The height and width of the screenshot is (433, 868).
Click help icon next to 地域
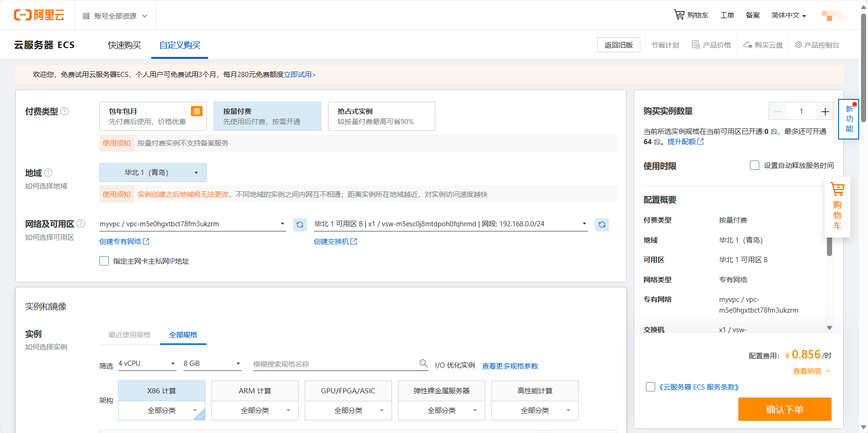point(48,173)
